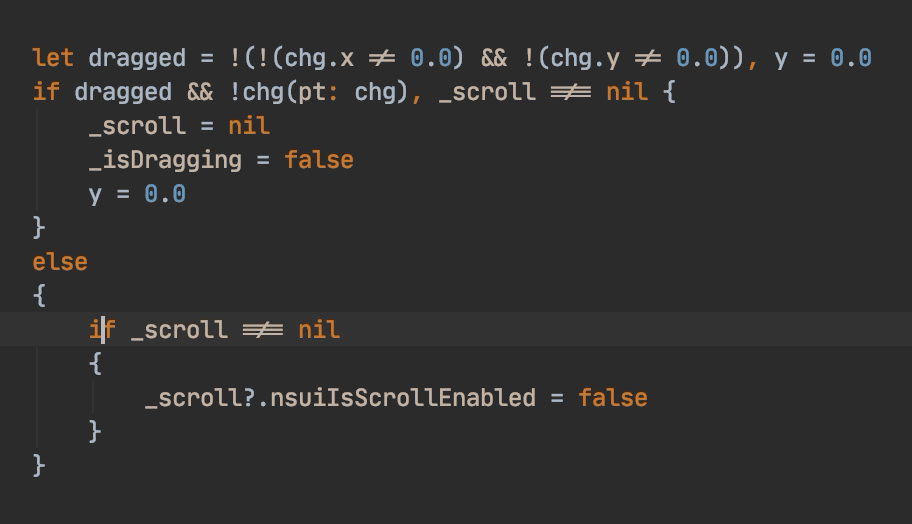Click the 'if' keyword before 'dragged &&'
912x524 pixels.
46,92
